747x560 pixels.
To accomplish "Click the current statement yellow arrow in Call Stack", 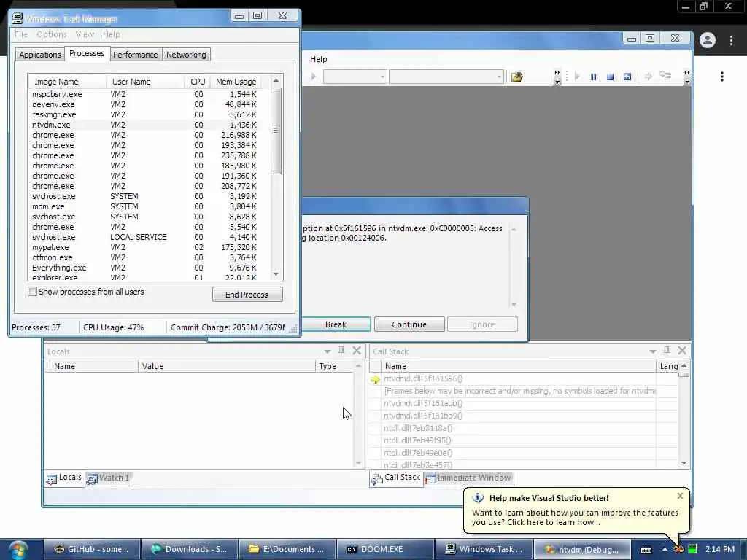I will (375, 379).
